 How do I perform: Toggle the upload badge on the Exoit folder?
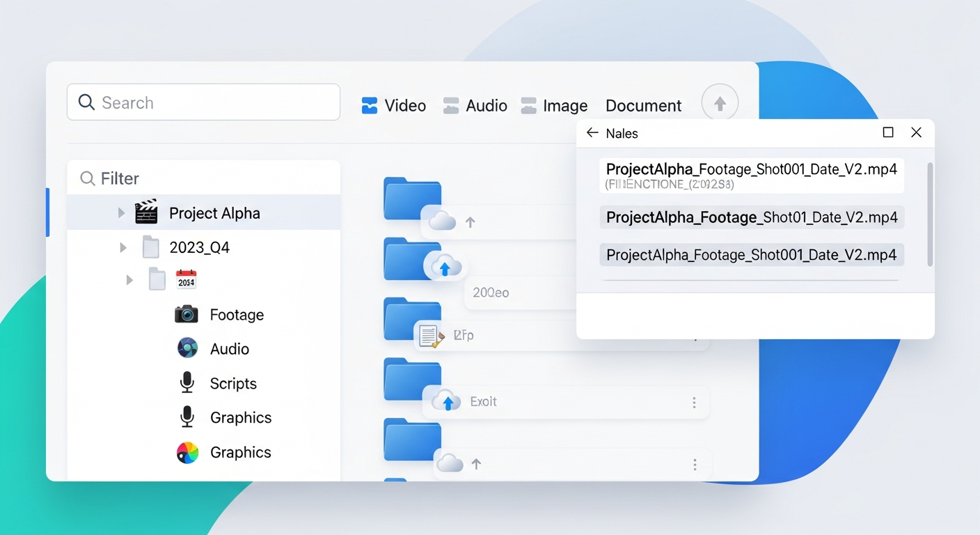[x=446, y=401]
